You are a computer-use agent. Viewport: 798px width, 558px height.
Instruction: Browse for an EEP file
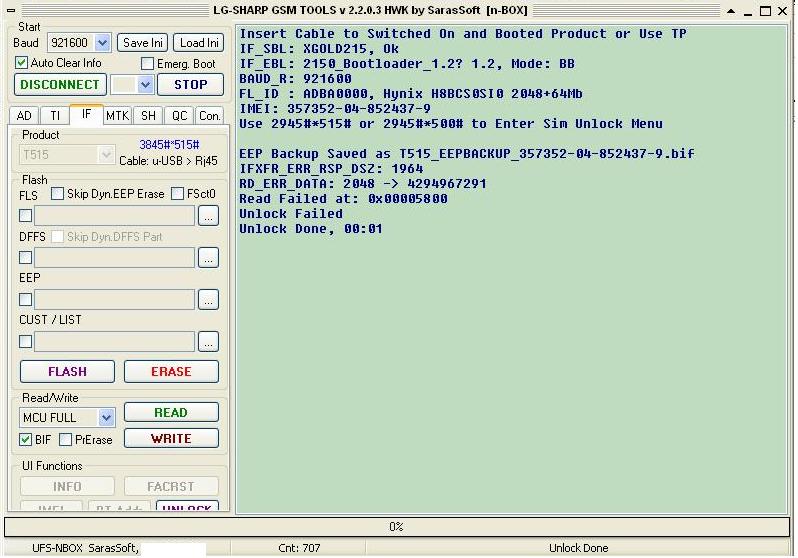click(x=208, y=299)
